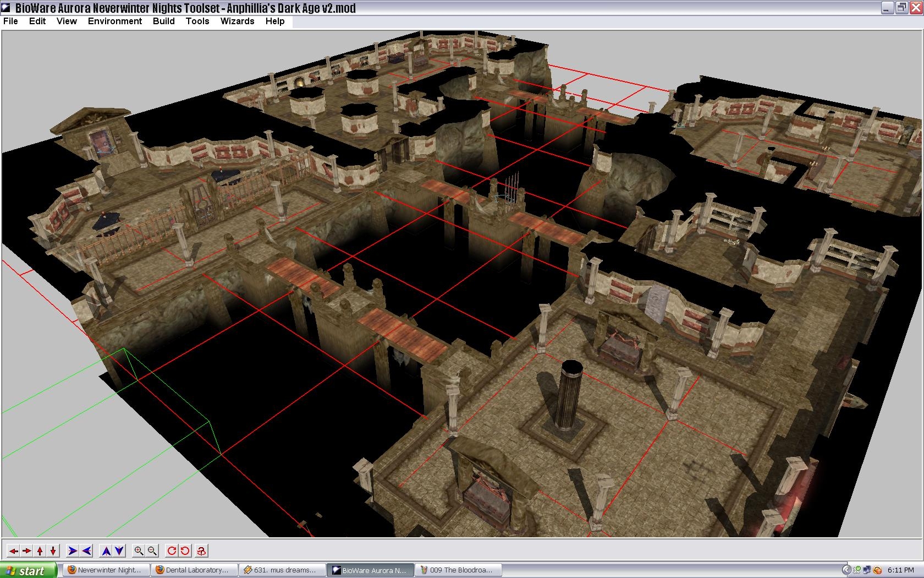Pan camera left with red left arrow

tap(13, 550)
